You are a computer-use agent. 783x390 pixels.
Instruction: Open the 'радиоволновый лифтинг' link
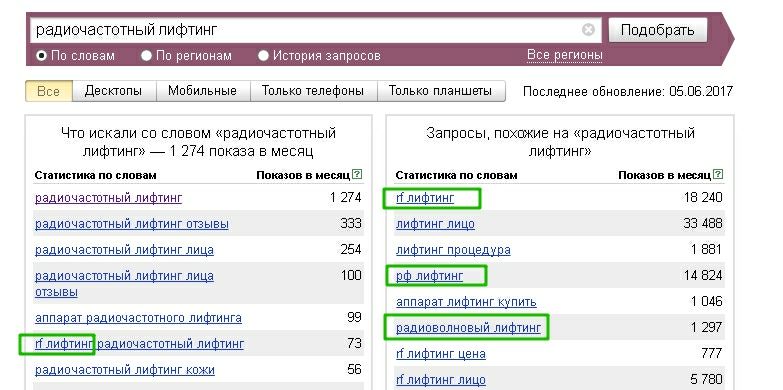point(468,328)
